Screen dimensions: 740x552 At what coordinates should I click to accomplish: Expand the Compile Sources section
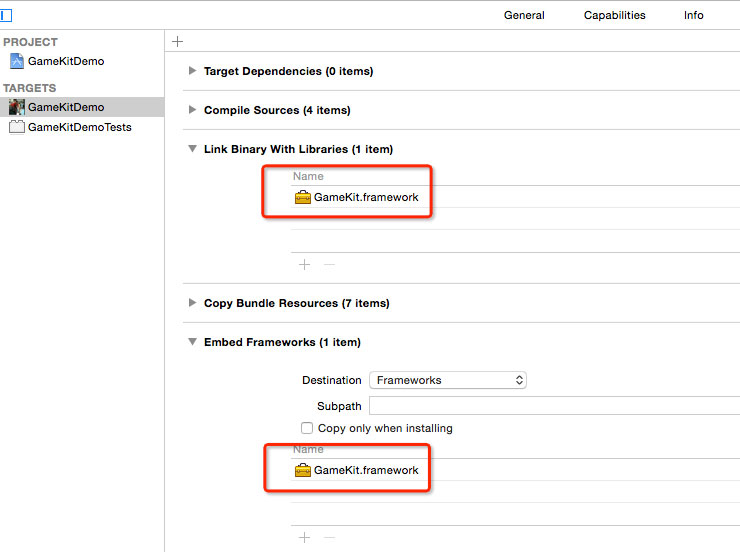pyautogui.click(x=192, y=110)
